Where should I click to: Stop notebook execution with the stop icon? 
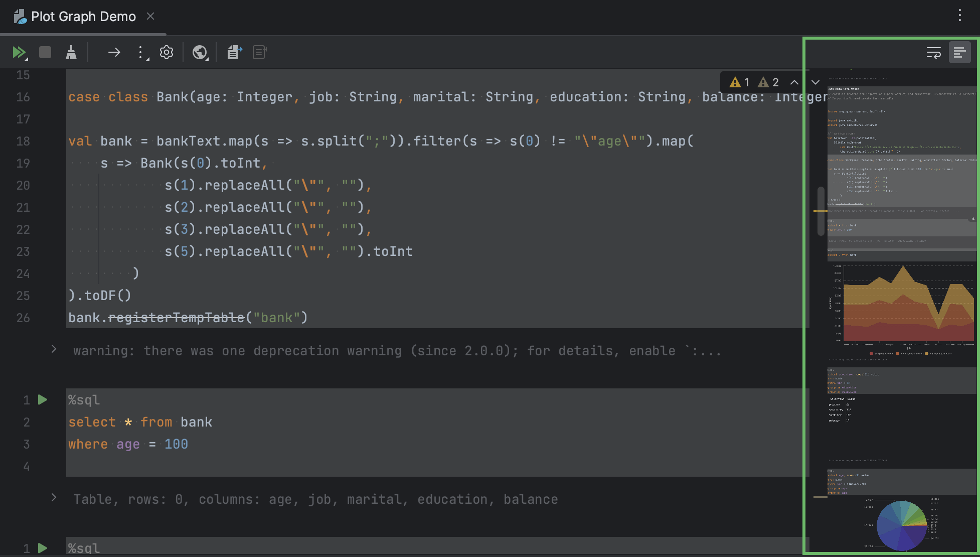coord(44,52)
